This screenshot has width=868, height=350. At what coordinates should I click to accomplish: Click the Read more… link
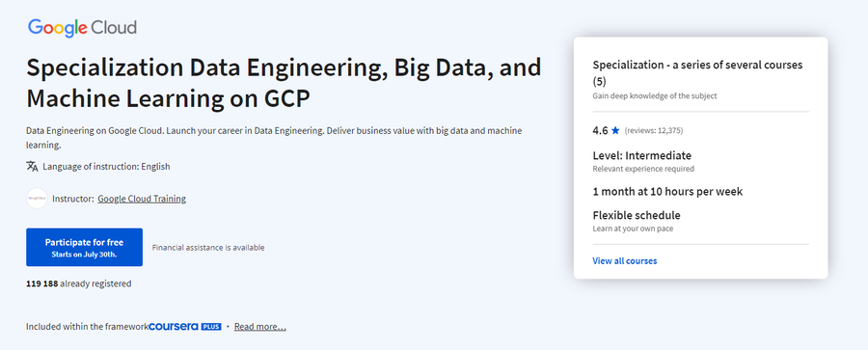(x=260, y=327)
